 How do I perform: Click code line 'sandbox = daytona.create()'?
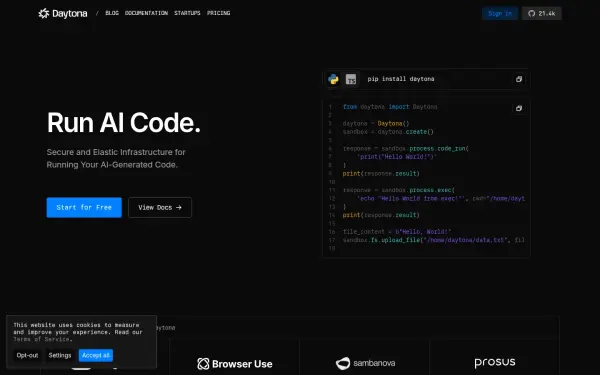(388, 132)
